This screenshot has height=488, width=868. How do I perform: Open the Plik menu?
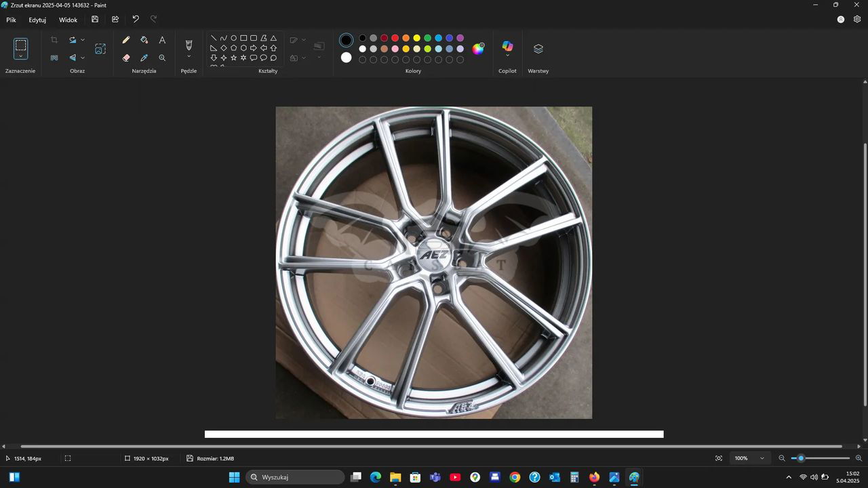11,20
